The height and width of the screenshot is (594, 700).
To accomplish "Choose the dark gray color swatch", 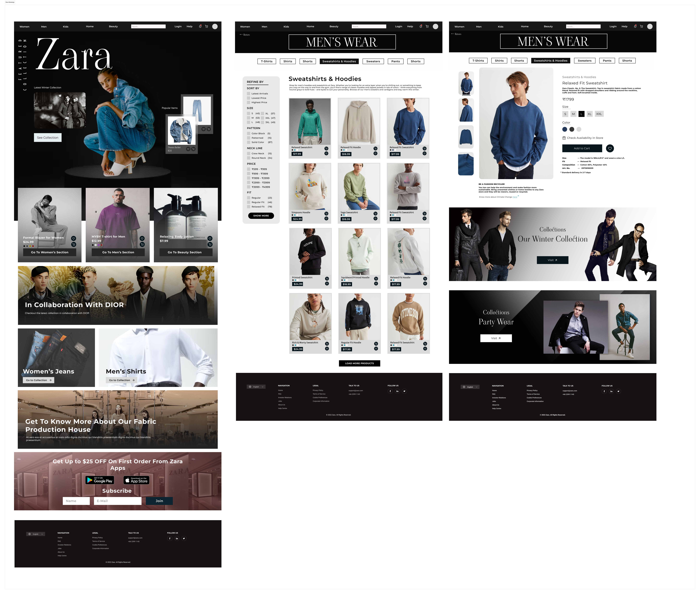I will [572, 129].
